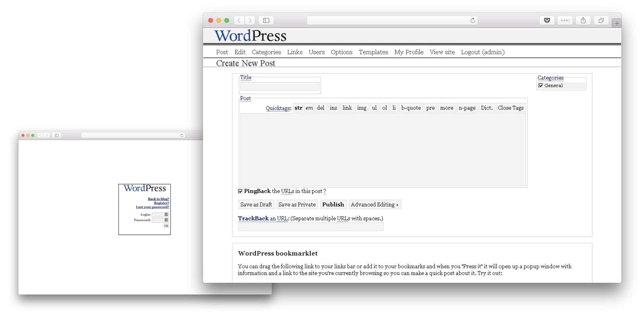This screenshot has width=644, height=315.
Task: Go to My Profile
Action: 409,52
